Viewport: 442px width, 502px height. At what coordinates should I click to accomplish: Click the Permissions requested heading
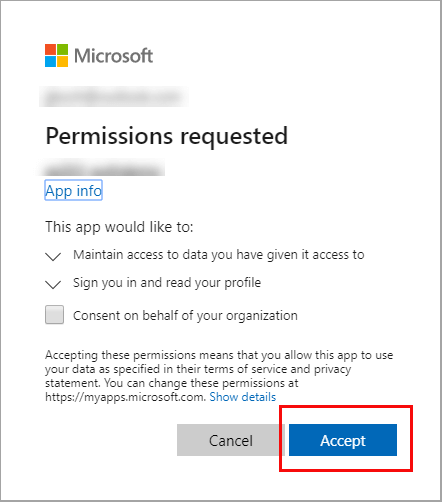(166, 136)
